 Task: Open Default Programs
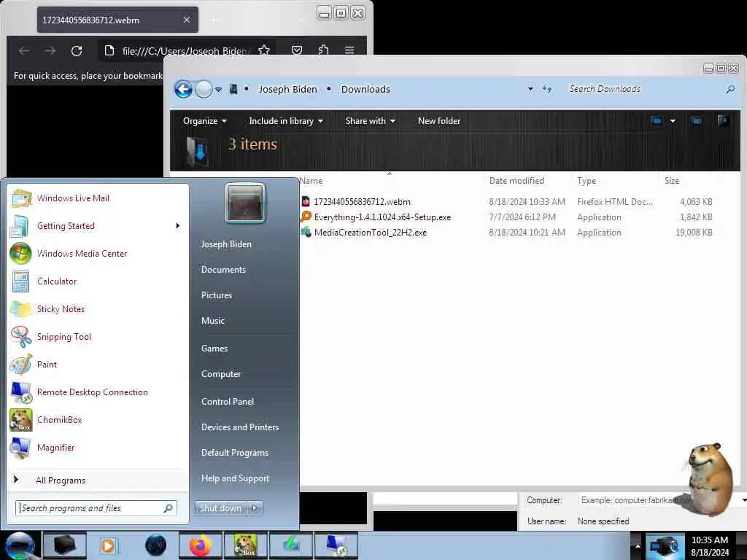(x=234, y=453)
